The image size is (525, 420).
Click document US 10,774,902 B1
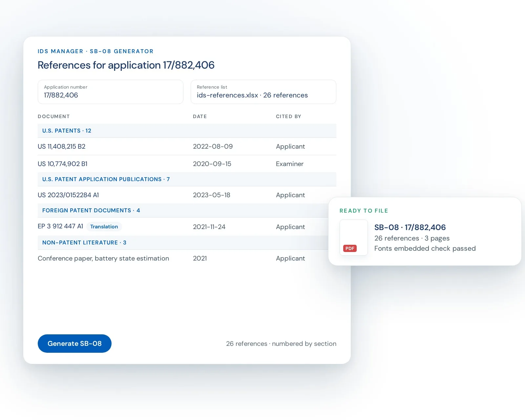[63, 164]
